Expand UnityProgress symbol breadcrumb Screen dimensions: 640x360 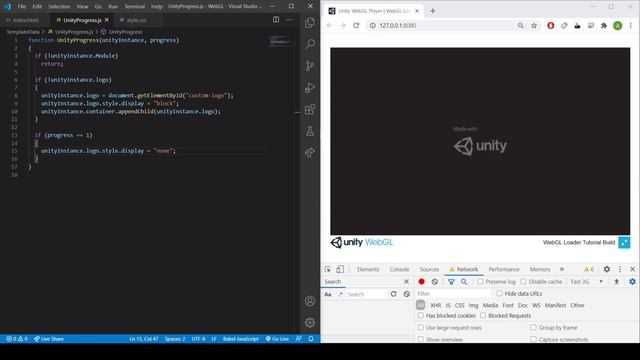[125, 32]
